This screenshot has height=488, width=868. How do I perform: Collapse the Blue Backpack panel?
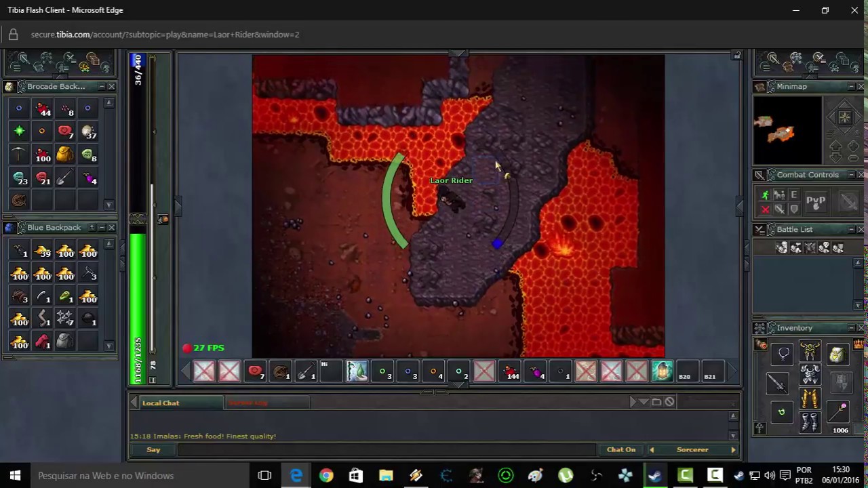(x=101, y=227)
